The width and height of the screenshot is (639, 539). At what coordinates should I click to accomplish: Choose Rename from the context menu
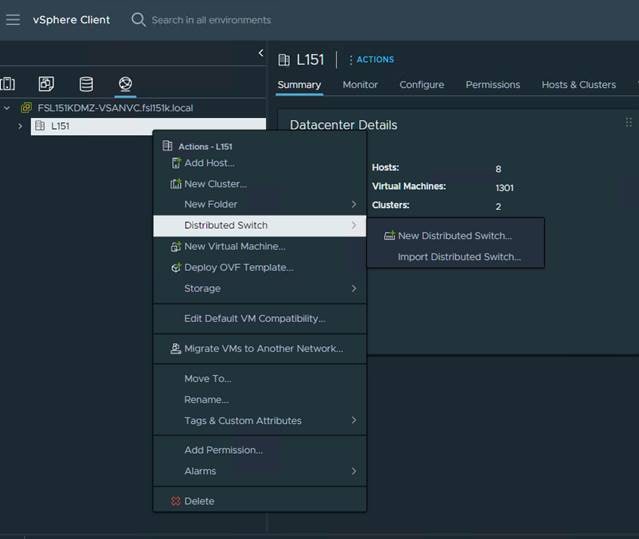pos(260,400)
